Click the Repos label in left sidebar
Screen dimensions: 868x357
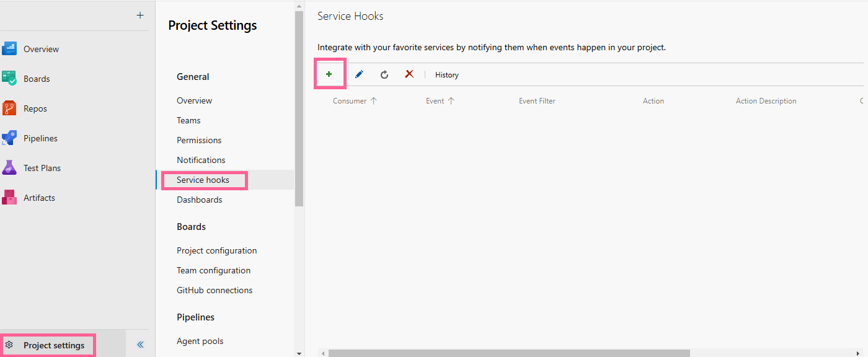35,108
